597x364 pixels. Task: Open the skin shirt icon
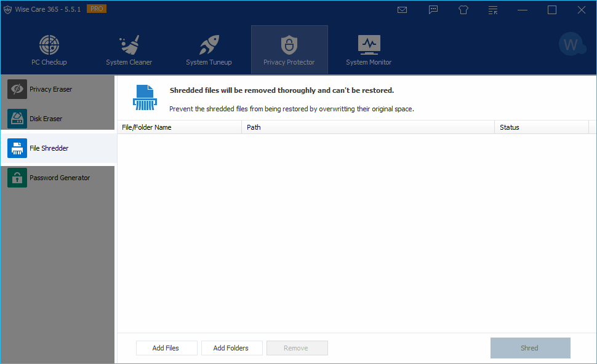click(x=463, y=10)
